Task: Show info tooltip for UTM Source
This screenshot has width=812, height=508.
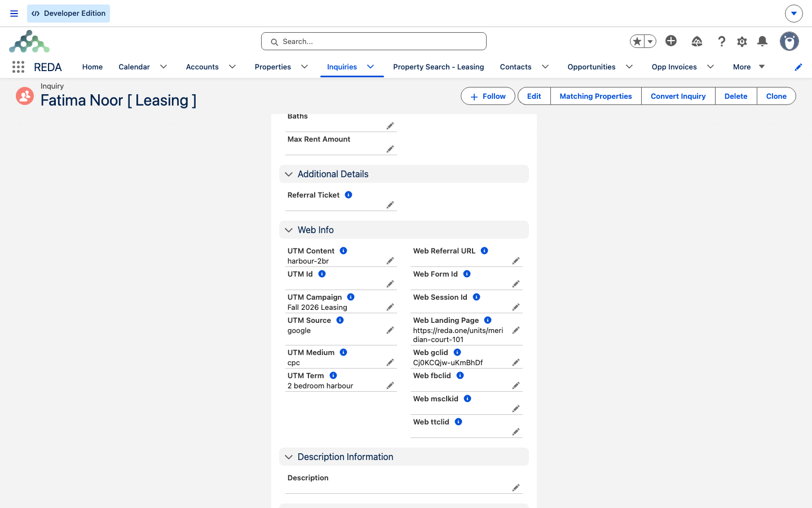Action: pyautogui.click(x=340, y=320)
